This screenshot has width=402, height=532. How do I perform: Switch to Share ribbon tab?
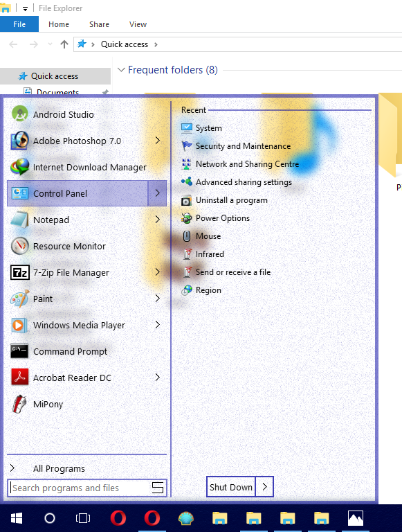pos(99,24)
